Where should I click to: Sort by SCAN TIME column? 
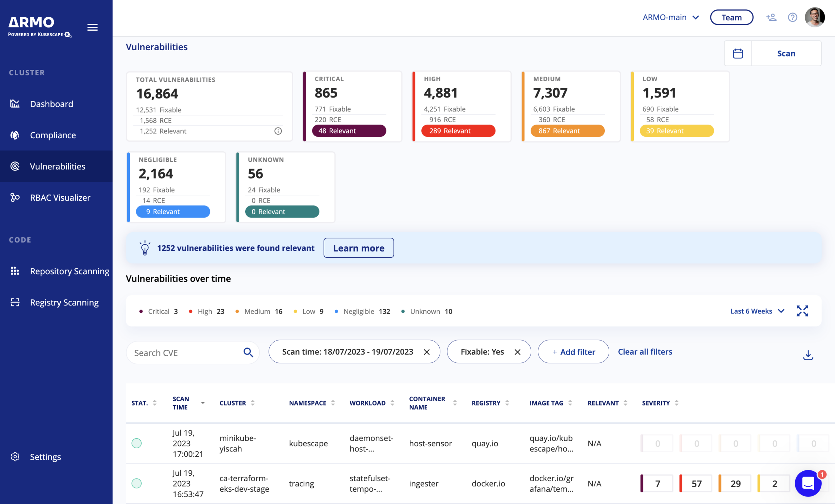pos(189,403)
